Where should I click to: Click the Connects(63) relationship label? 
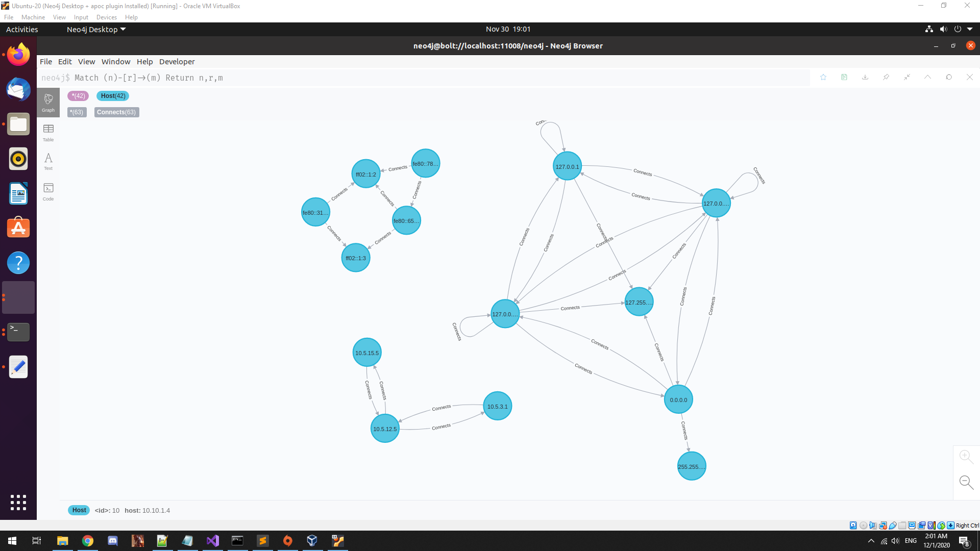tap(116, 112)
